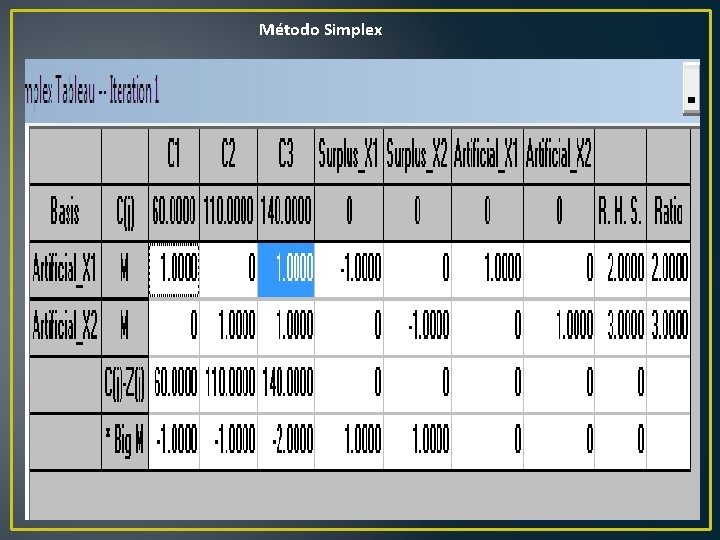
Task: Click the C(j)-Z(j) row label
Action: (x=125, y=385)
